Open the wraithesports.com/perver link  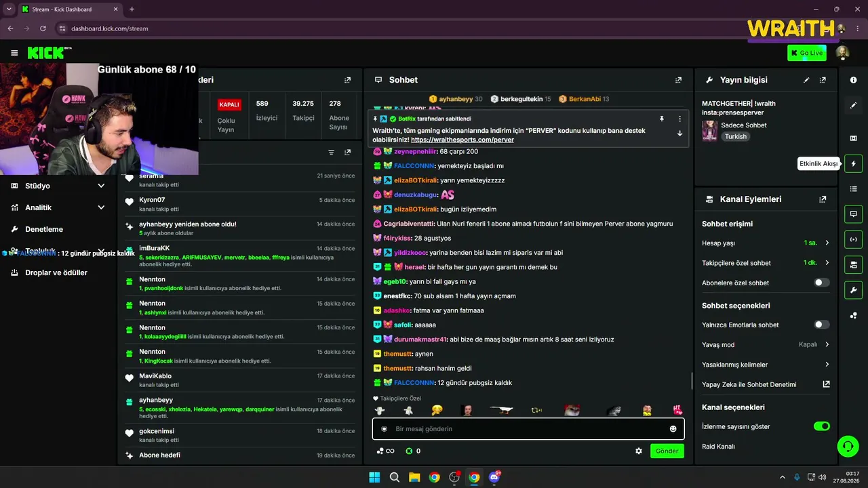tap(462, 140)
